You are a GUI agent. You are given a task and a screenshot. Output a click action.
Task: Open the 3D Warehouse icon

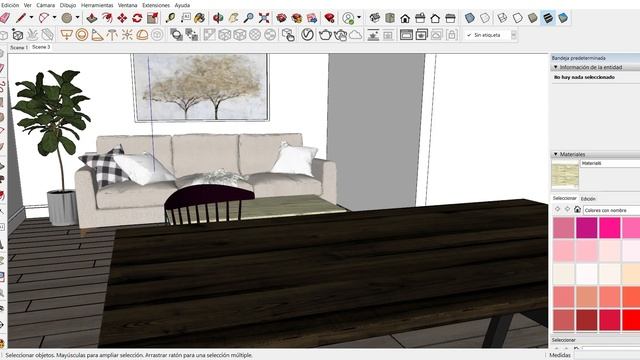pyautogui.click(x=282, y=18)
